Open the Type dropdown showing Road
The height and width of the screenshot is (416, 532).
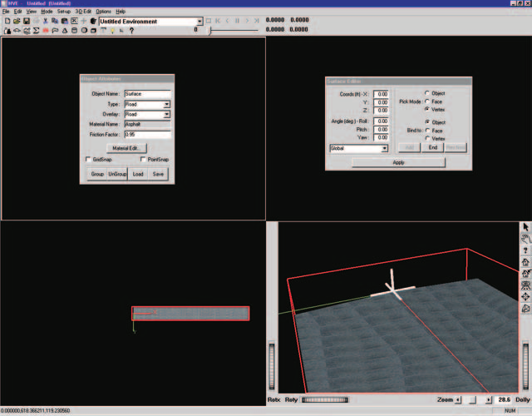point(166,104)
